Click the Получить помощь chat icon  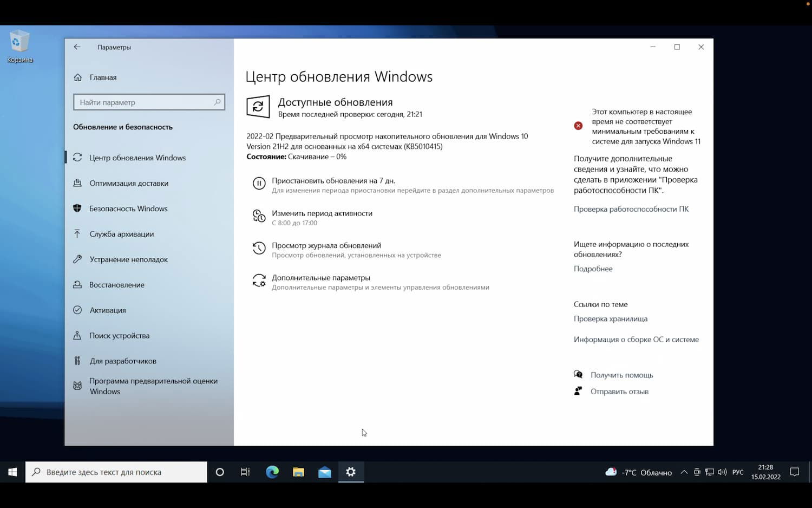point(578,374)
